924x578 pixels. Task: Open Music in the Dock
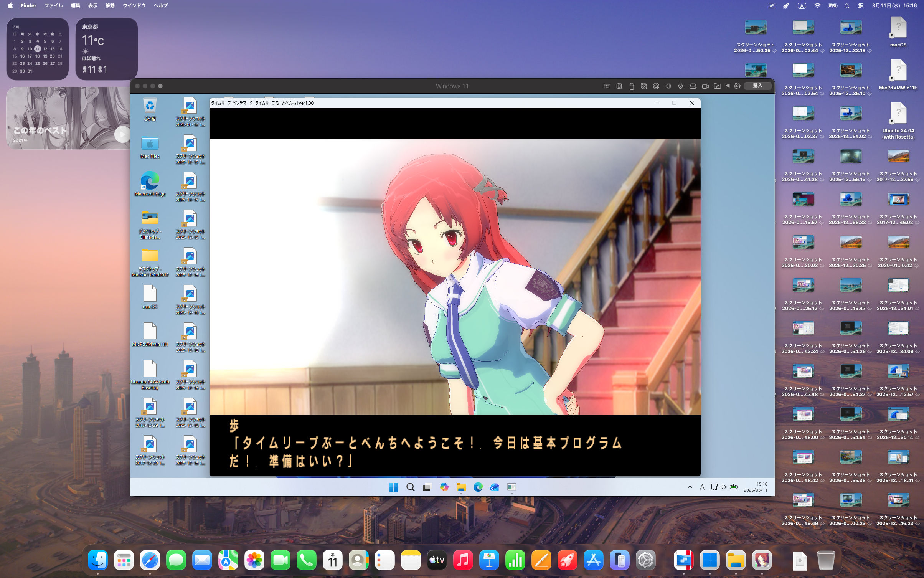[463, 560]
